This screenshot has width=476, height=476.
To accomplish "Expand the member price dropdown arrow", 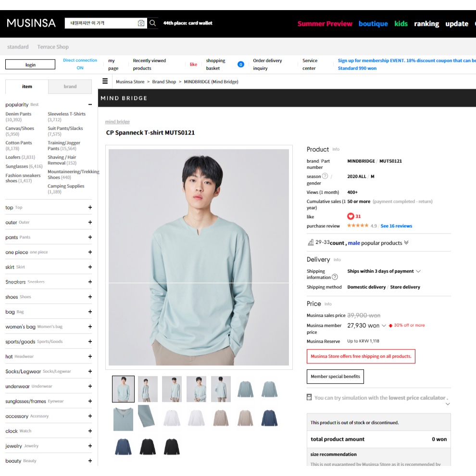I will [384, 326].
